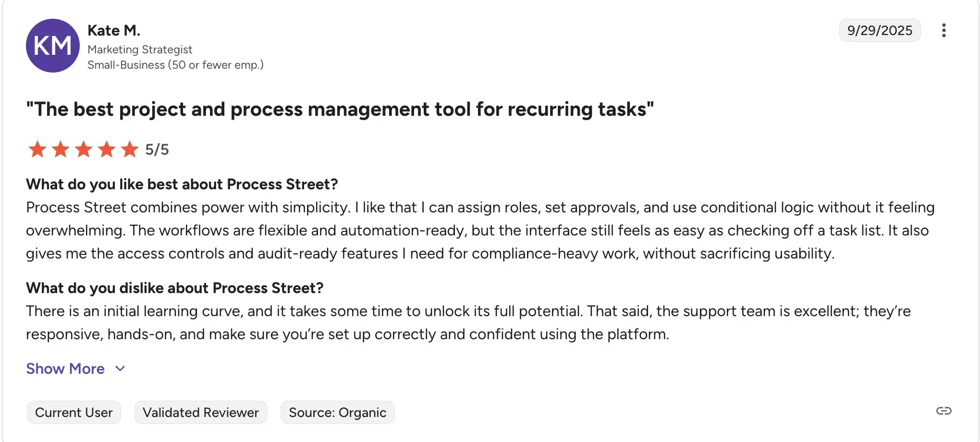
Task: Select the second rating star
Action: point(61,149)
